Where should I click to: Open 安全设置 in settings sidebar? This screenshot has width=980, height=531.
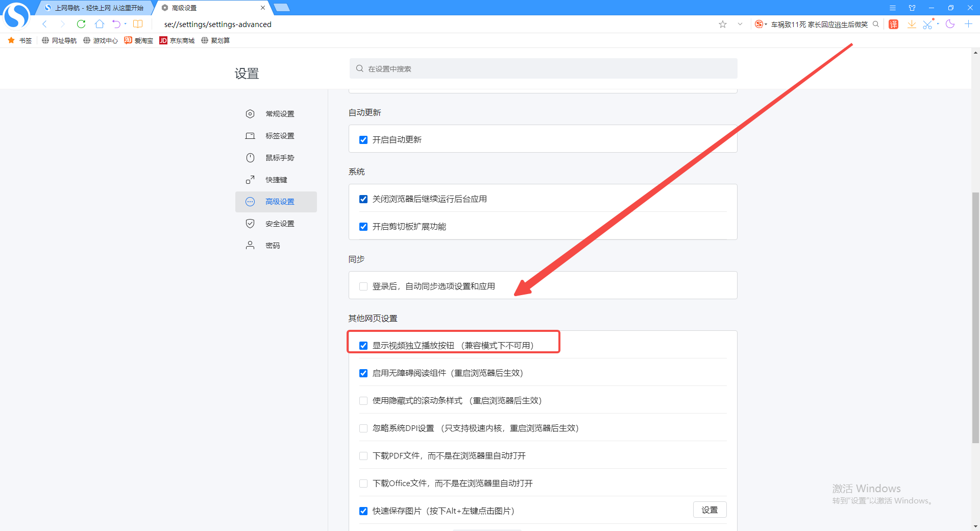276,224
